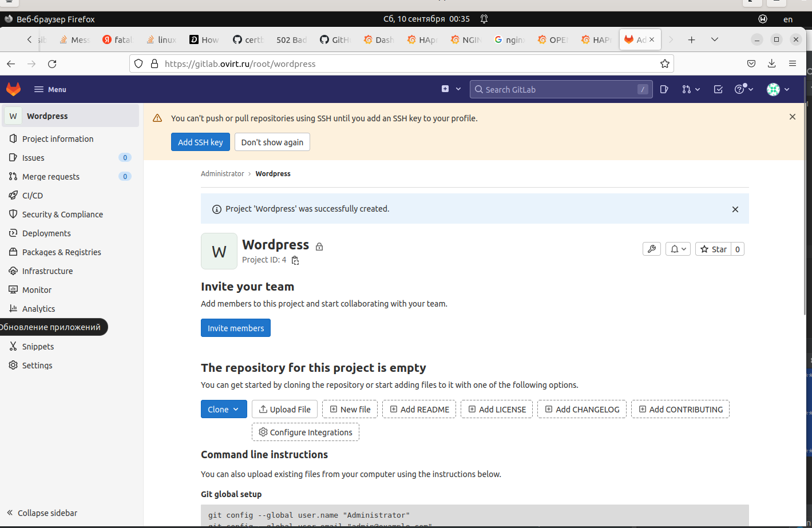The width and height of the screenshot is (812, 528).
Task: Expand the Clone dropdown
Action: [224, 409]
